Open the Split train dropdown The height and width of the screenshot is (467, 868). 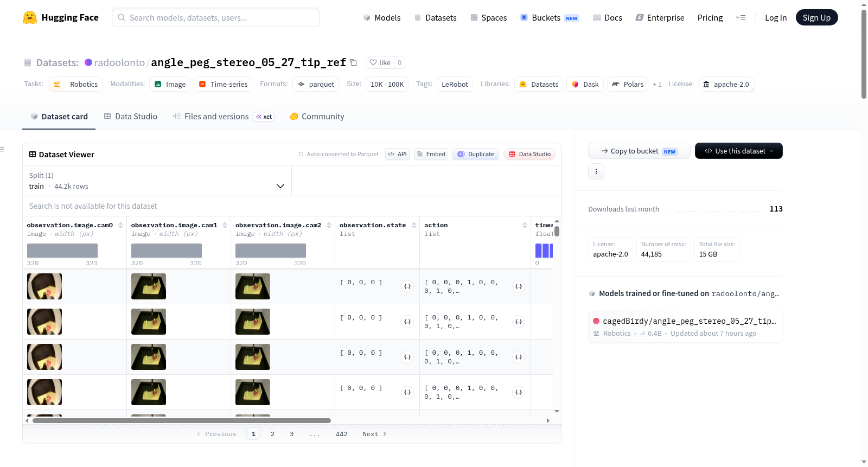[157, 181]
